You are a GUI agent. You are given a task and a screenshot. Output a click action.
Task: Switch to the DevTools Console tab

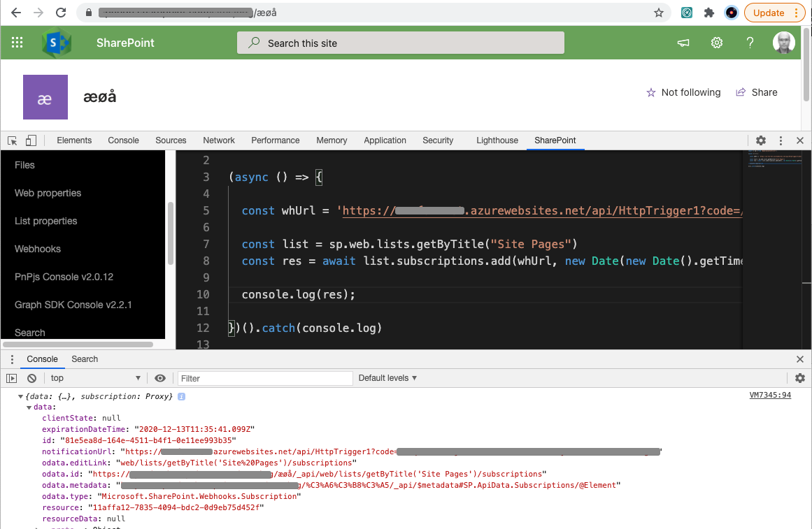click(x=123, y=140)
